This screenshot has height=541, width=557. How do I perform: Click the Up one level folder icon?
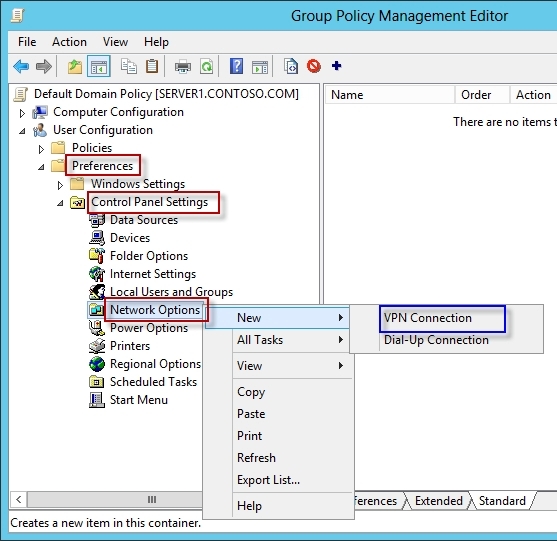tap(75, 66)
